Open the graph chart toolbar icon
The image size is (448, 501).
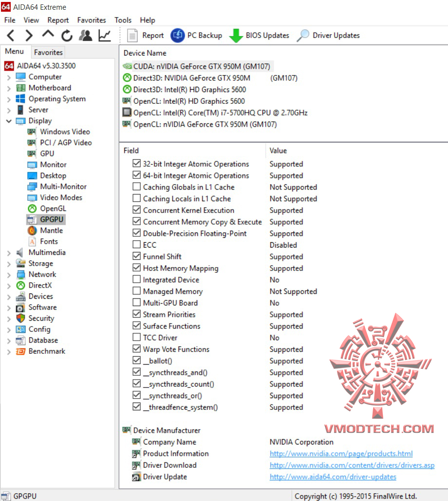(104, 36)
